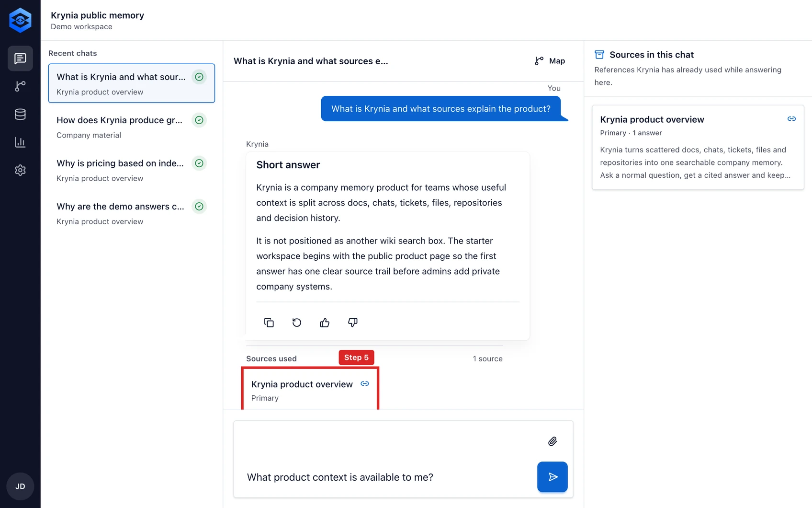Attach a file with the paperclip icon
The width and height of the screenshot is (812, 508).
coord(553,441)
